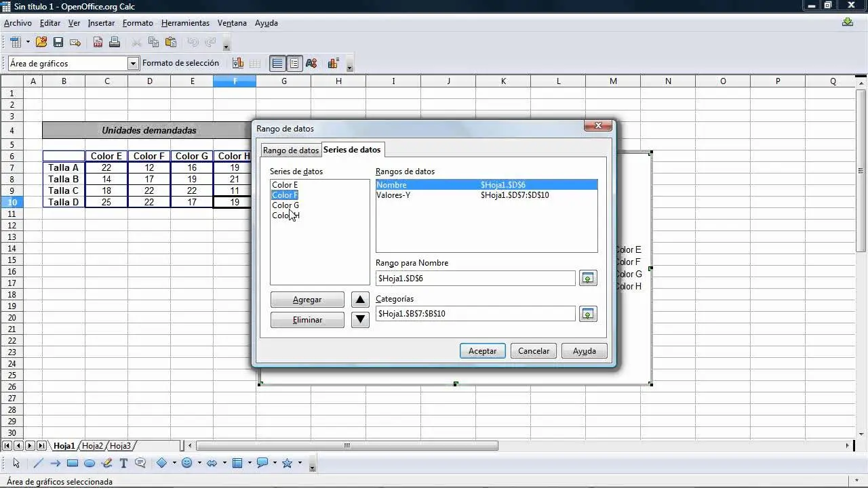The image size is (868, 488).
Task: Click the Stars shapes icon
Action: tap(287, 464)
